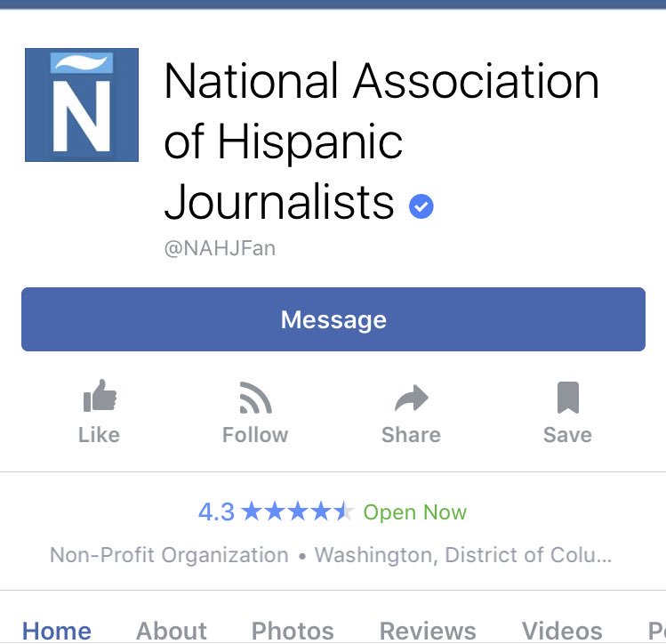Tap the Save bookmark icon
This screenshot has width=666, height=644.
pyautogui.click(x=568, y=398)
